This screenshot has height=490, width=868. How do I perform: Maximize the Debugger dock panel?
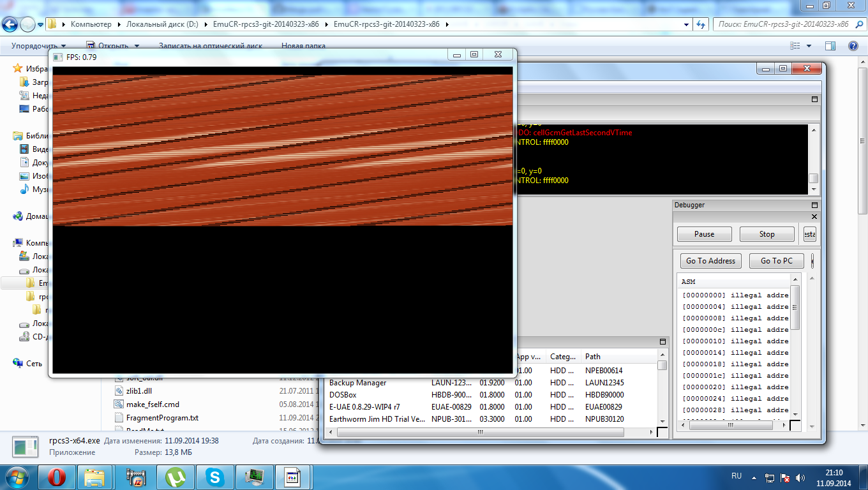[814, 205]
